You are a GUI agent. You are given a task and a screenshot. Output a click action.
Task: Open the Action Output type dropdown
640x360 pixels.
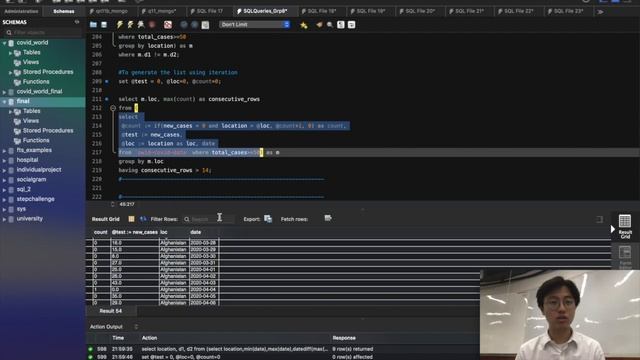[136, 327]
